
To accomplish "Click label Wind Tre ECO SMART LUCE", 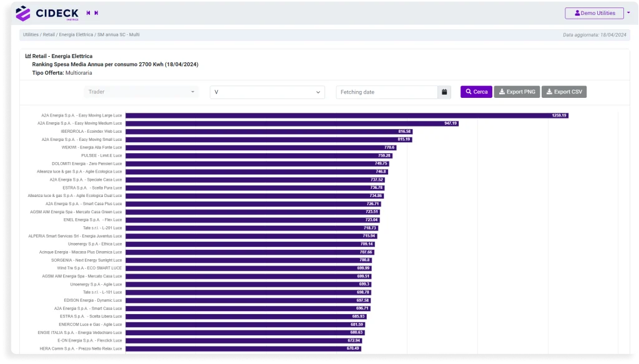I will 89,268.
